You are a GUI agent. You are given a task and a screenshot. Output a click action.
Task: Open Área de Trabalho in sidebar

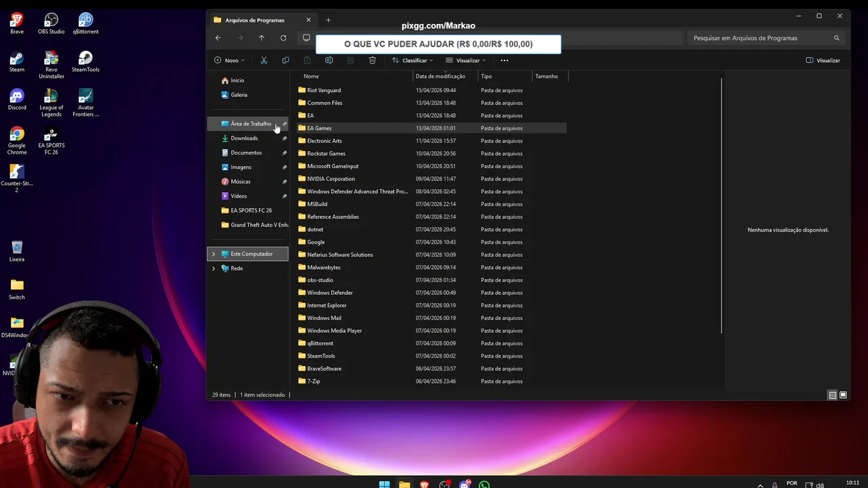(x=248, y=123)
